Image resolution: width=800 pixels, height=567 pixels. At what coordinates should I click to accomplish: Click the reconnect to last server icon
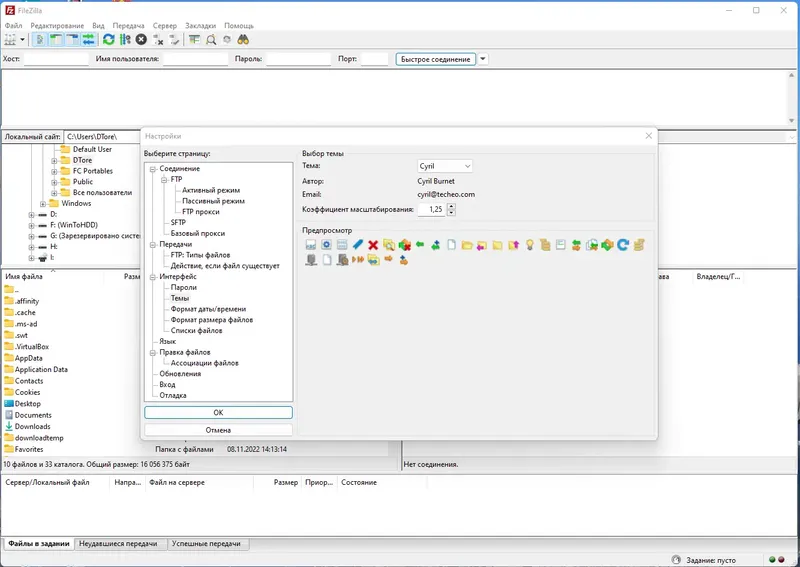174,40
